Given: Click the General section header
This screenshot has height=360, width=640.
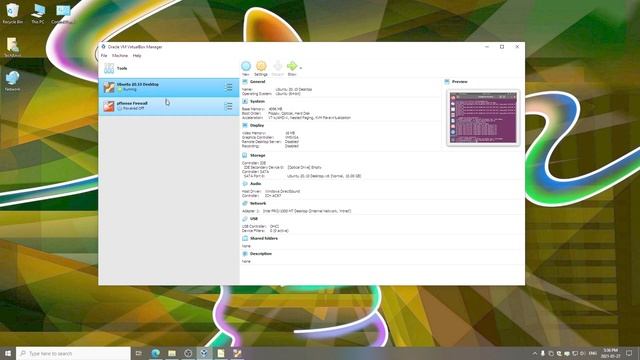Looking at the screenshot, I should [258, 82].
